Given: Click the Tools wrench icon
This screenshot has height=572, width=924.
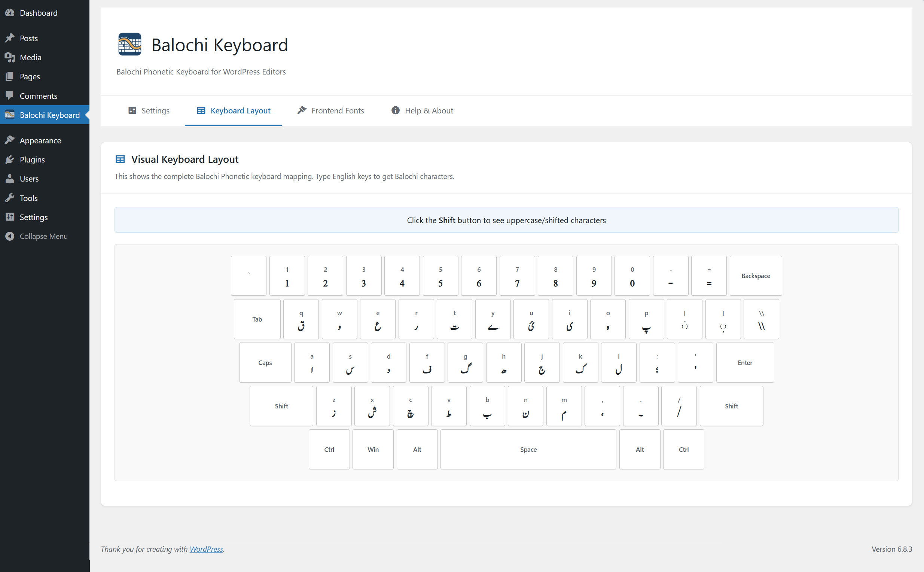Looking at the screenshot, I should pos(10,198).
